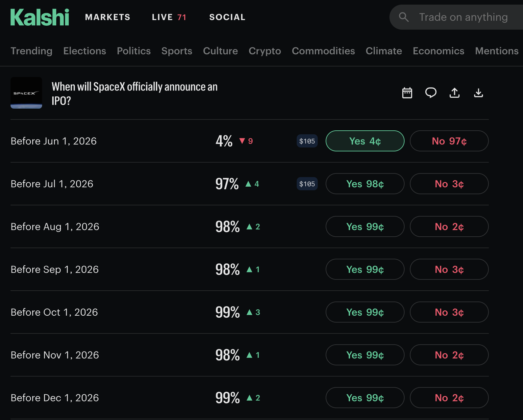The width and height of the screenshot is (523, 420).
Task: Click the 4% chance value for Jun 1
Action: click(x=224, y=141)
